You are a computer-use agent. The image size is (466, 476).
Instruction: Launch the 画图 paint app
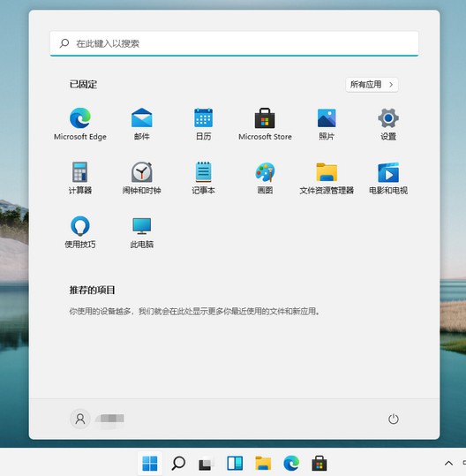(x=265, y=178)
